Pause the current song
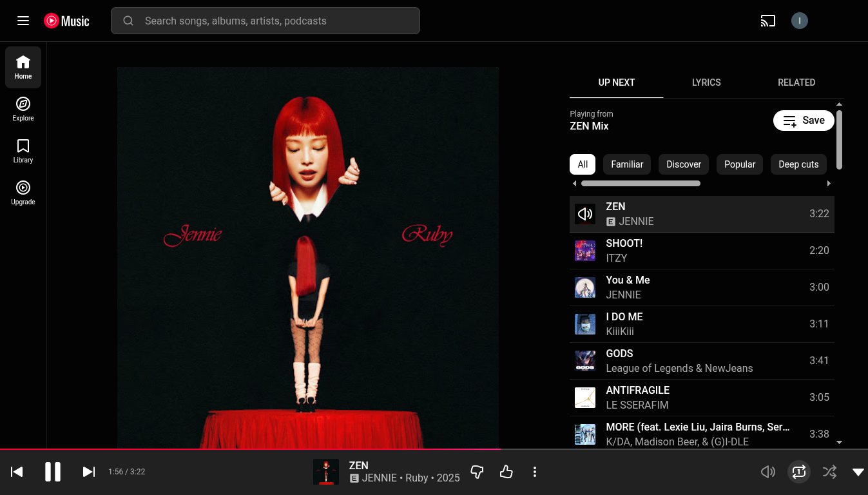Screen dimensions: 868x495 [x=53, y=472]
